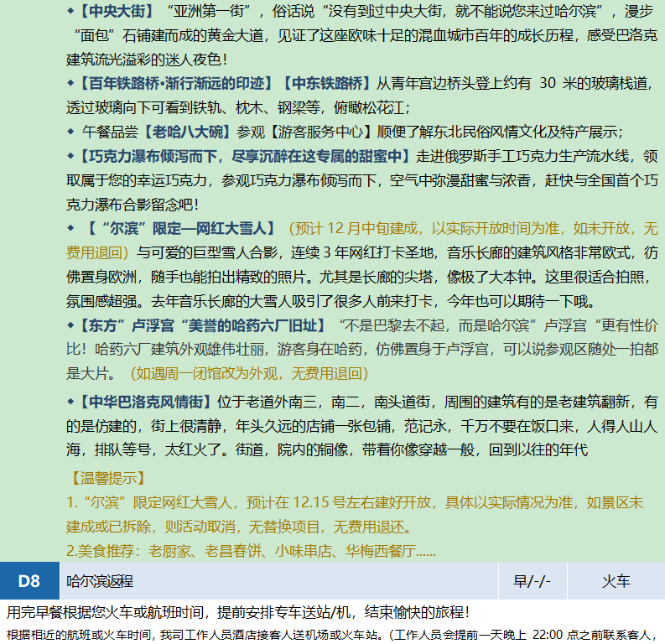Click the diamond bullet before 【东方"卢浮宫"】 heading
The image size is (665, 644).
70,325
